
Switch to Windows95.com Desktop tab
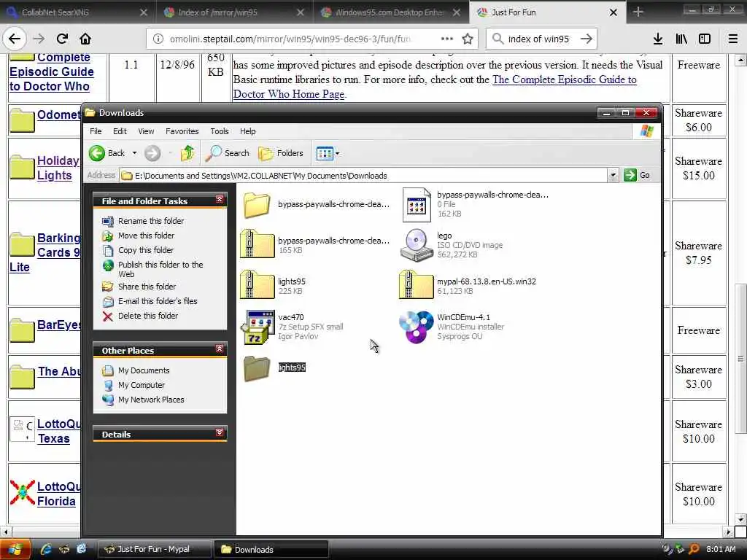click(391, 12)
